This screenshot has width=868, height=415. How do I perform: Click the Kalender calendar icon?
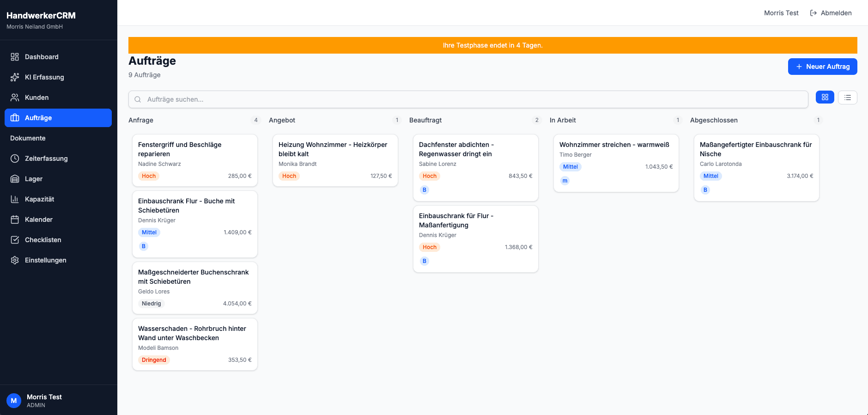(15, 220)
